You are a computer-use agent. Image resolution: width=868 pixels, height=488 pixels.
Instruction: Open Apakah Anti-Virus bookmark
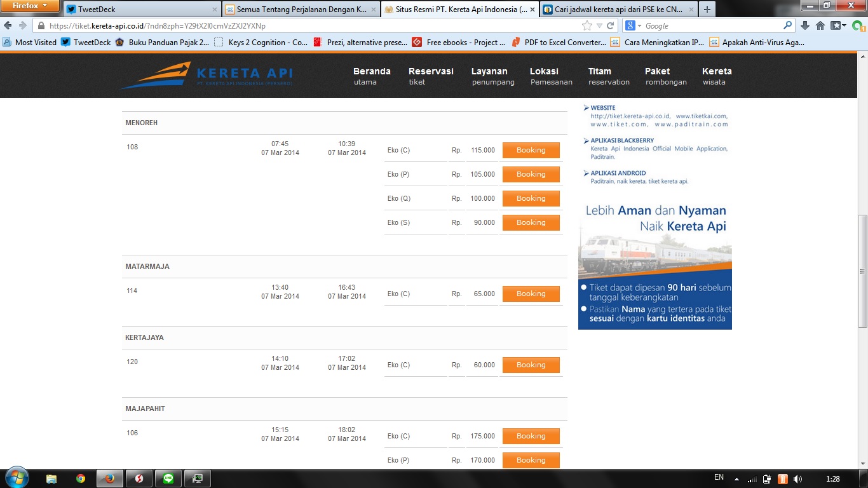pos(757,43)
